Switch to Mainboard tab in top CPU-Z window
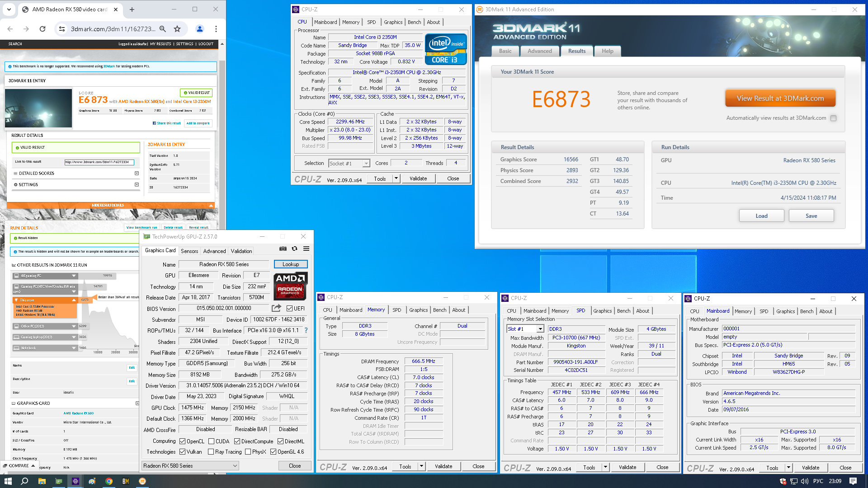This screenshot has width=868, height=488. click(325, 22)
